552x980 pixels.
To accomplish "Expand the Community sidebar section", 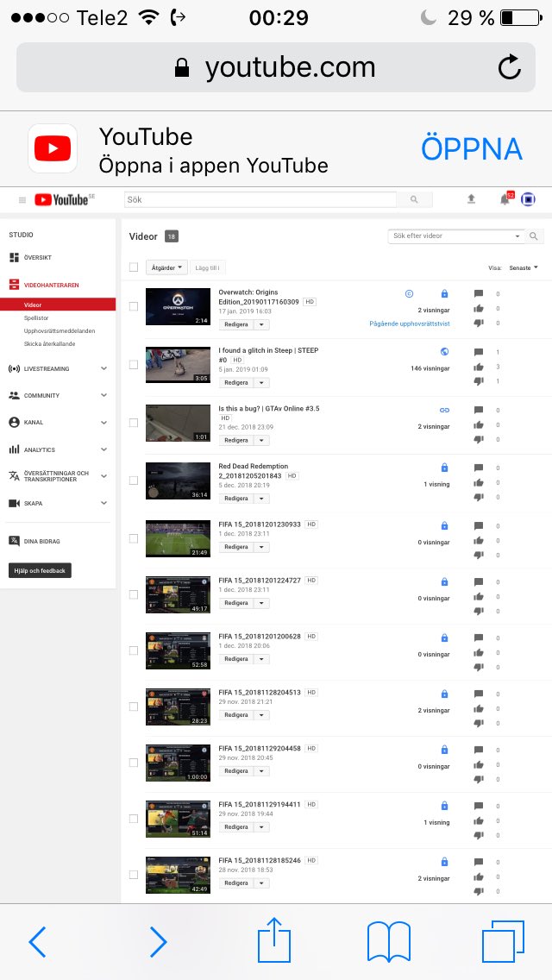I will tap(103, 396).
